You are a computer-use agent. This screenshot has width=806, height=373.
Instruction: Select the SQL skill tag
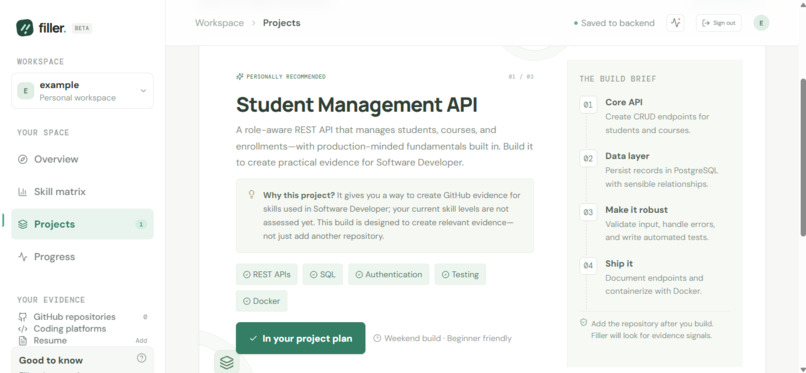click(323, 274)
